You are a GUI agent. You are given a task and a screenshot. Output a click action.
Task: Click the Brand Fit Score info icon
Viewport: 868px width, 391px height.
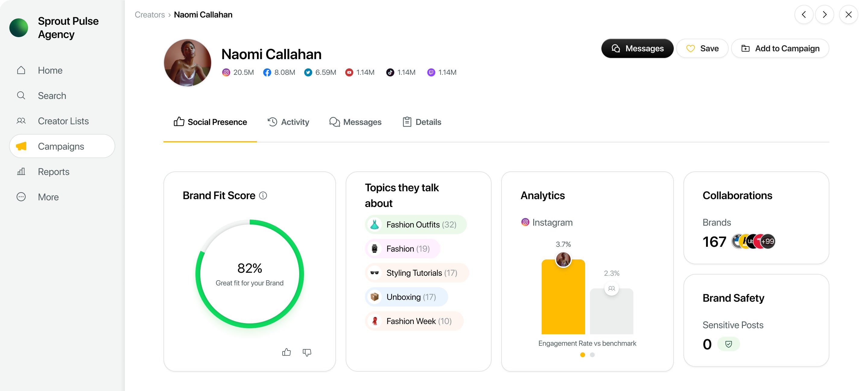[x=263, y=195]
